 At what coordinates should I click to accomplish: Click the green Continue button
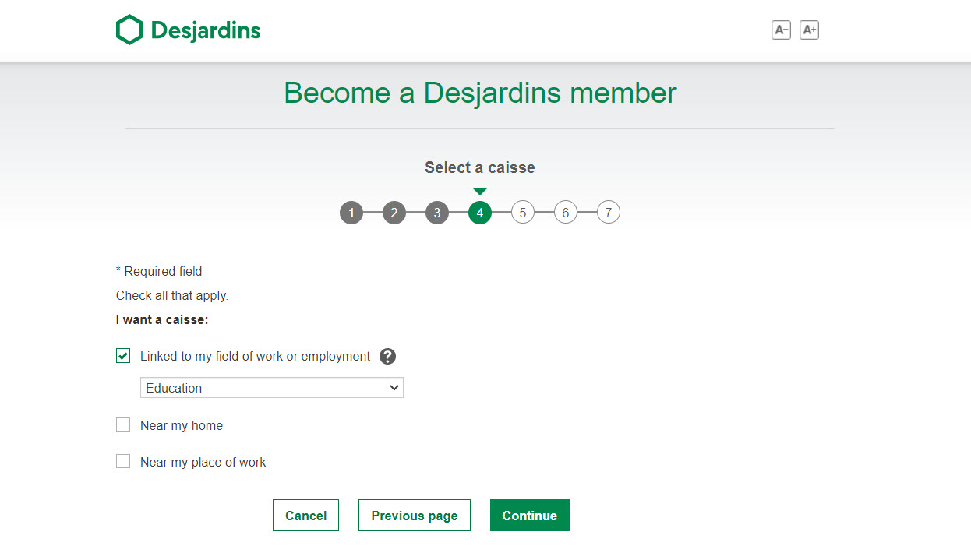tap(530, 516)
